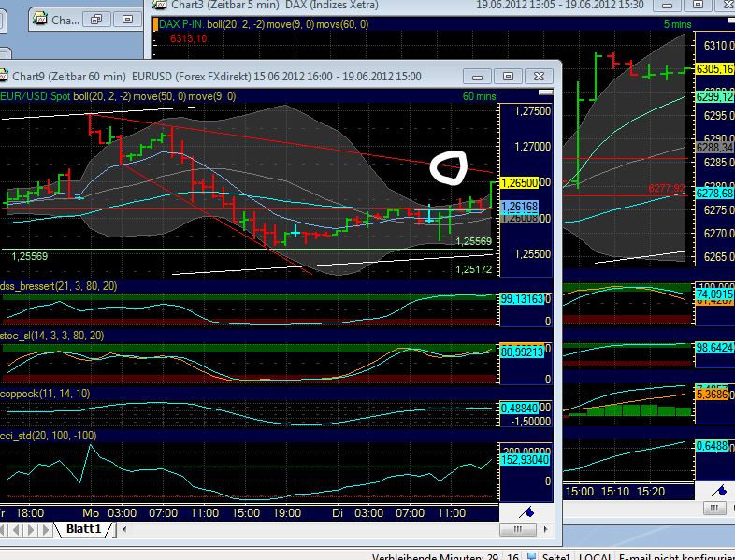
Task: Restore the minimized Cha... window
Action: pos(96,20)
